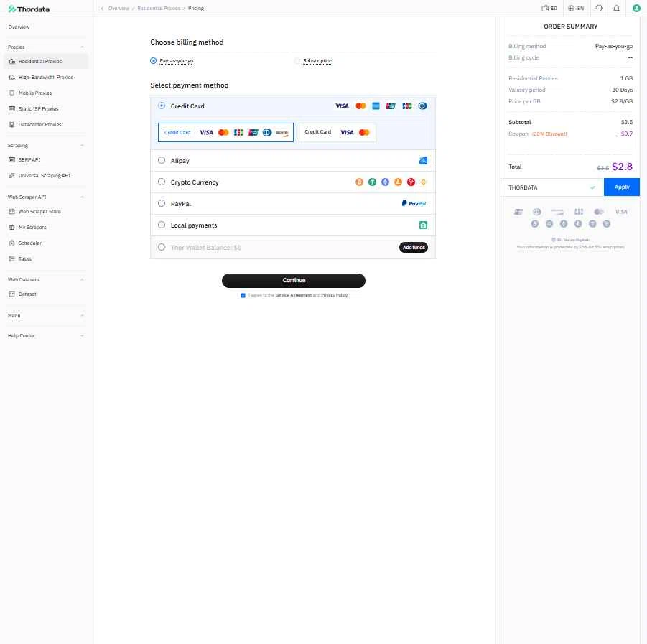Select Crypto Currency payment method
The width and height of the screenshot is (647, 644).
(x=162, y=182)
